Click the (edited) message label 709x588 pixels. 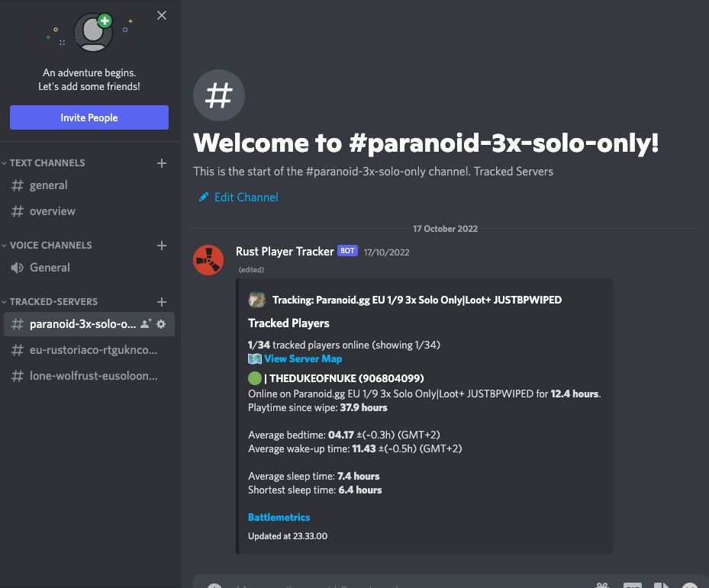pyautogui.click(x=251, y=270)
